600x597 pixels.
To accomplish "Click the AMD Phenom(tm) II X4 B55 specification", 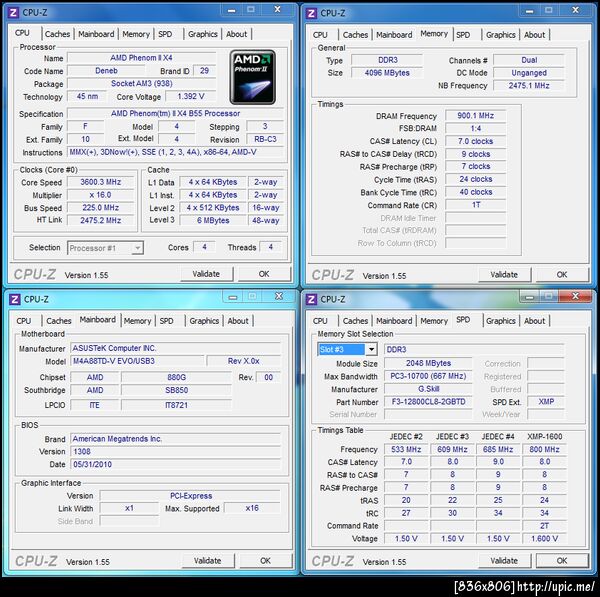I will 175,114.
